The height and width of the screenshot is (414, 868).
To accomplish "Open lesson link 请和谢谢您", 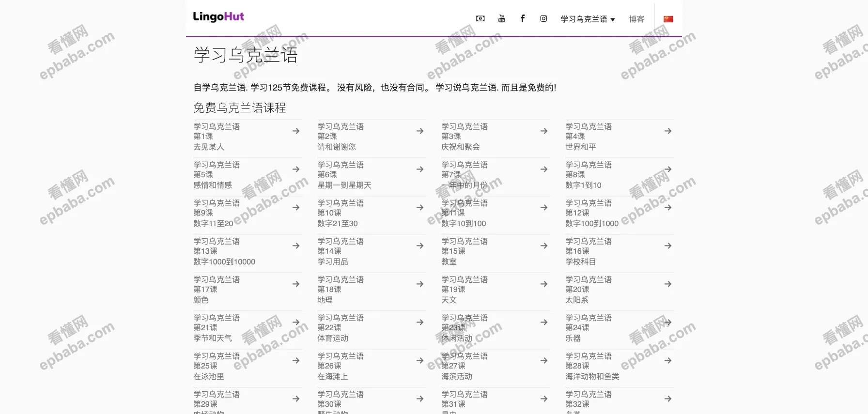I will tap(337, 147).
